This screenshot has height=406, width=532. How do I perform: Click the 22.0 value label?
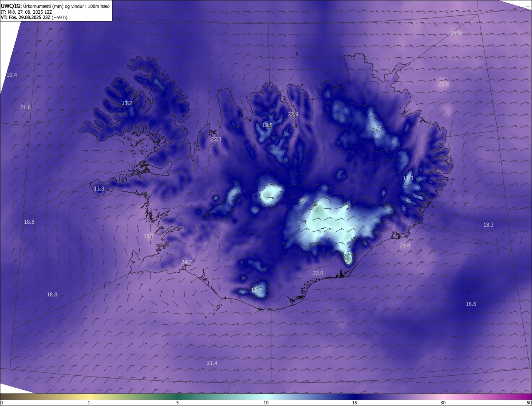coord(318,274)
